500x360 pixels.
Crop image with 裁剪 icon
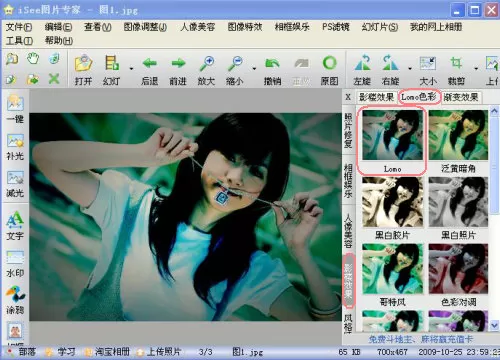click(456, 70)
